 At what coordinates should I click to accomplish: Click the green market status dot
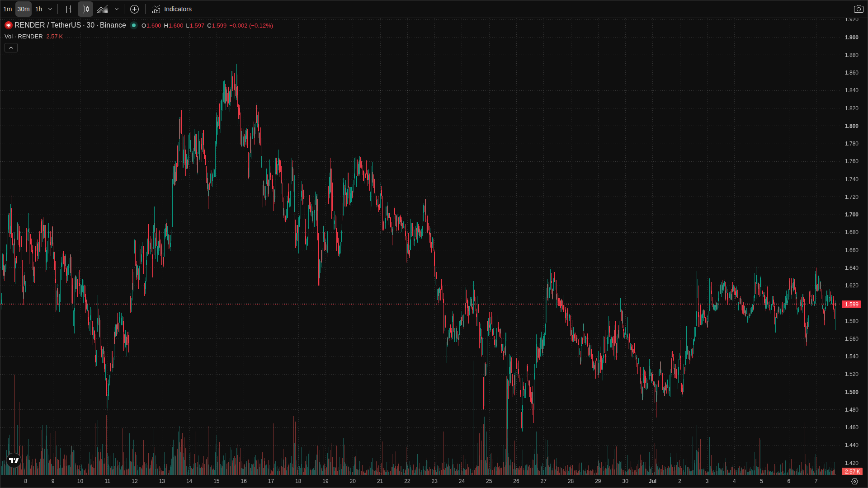pyautogui.click(x=134, y=25)
